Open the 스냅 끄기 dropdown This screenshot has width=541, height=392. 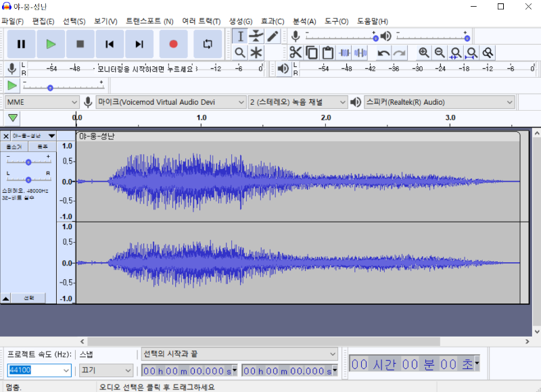pyautogui.click(x=106, y=370)
